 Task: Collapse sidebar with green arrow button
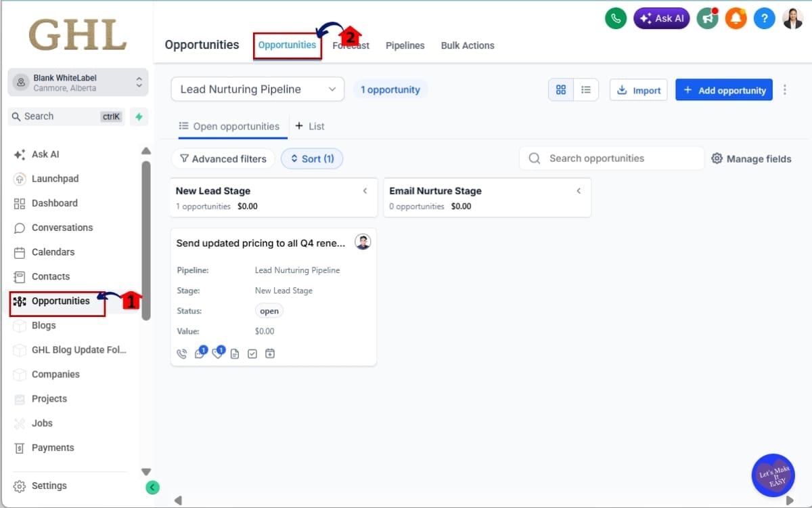(153, 486)
